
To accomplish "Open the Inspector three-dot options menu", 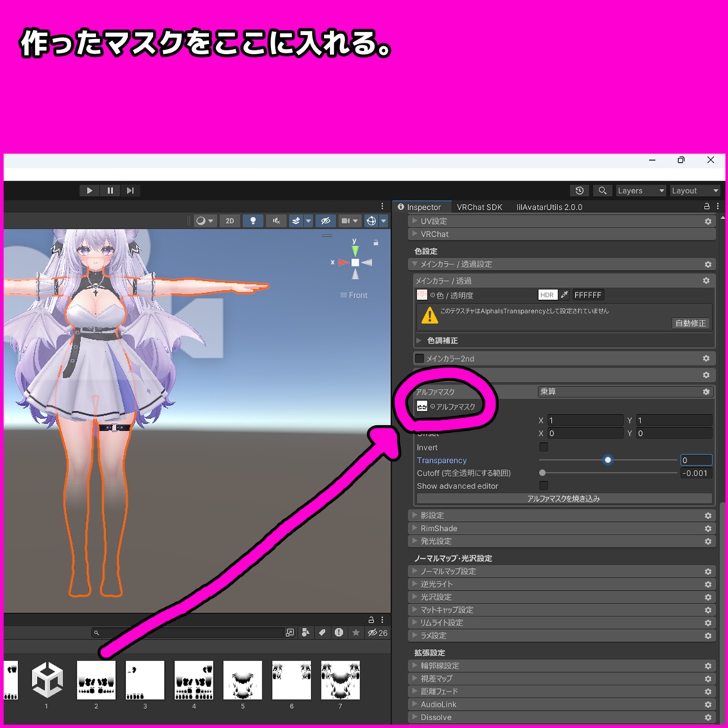I will tap(718, 206).
